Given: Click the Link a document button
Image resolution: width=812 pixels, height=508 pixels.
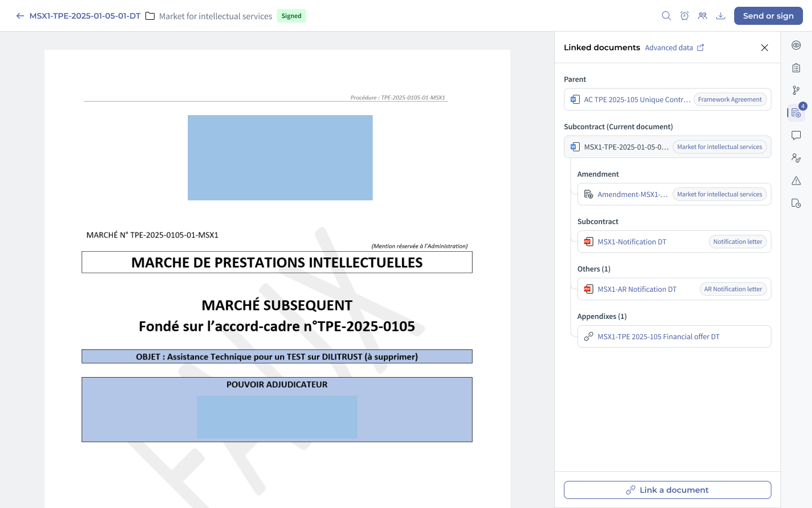Looking at the screenshot, I should pyautogui.click(x=668, y=490).
